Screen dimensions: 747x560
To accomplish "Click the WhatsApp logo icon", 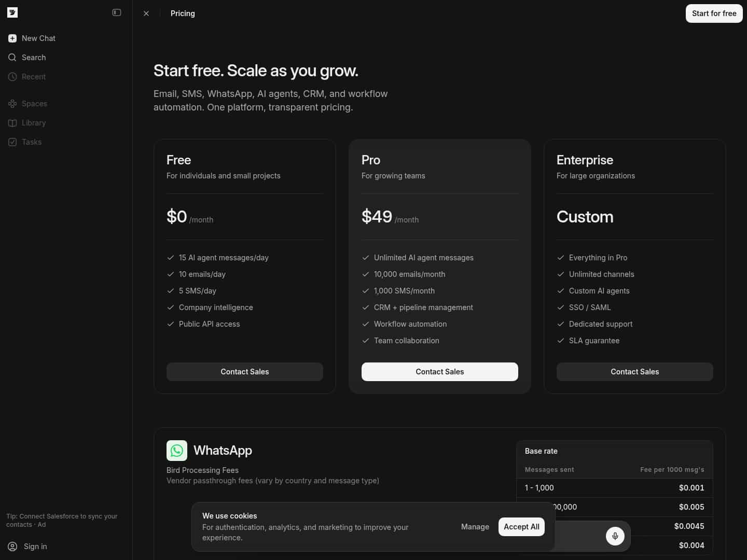I will 177,451.
